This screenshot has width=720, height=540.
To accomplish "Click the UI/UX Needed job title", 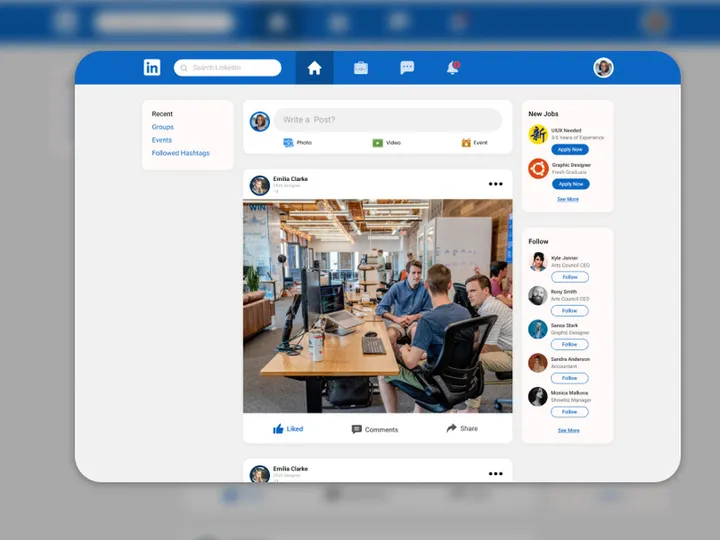I will [x=566, y=130].
